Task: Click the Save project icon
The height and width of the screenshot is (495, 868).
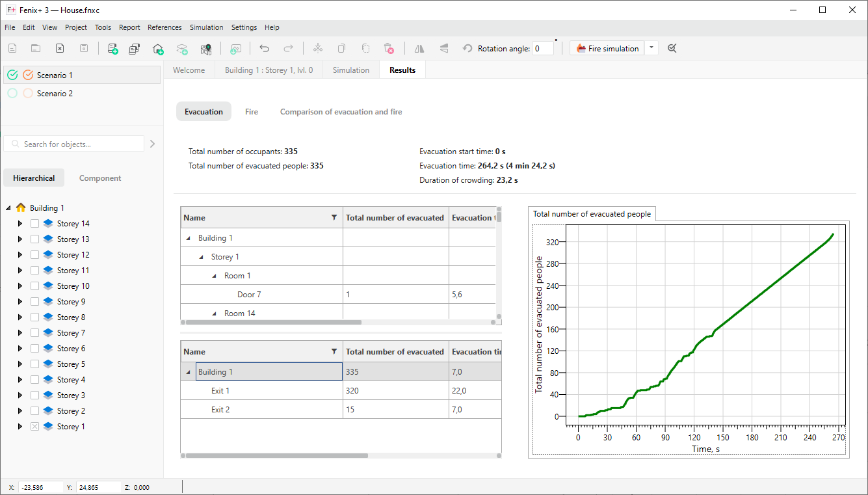Action: coord(84,48)
